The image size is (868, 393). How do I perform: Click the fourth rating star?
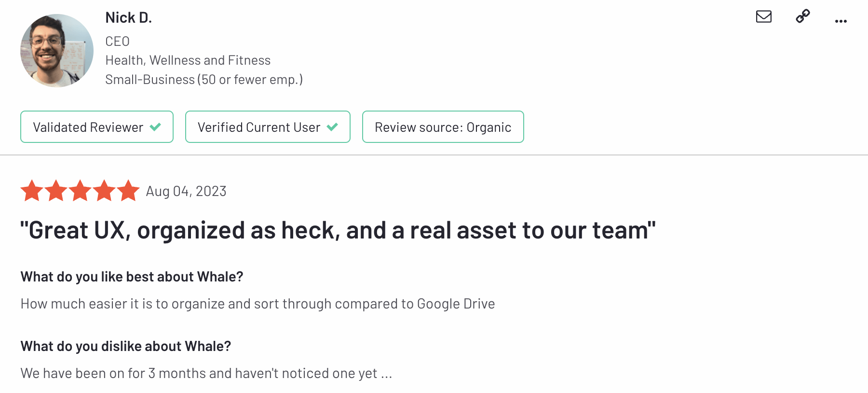(x=105, y=191)
